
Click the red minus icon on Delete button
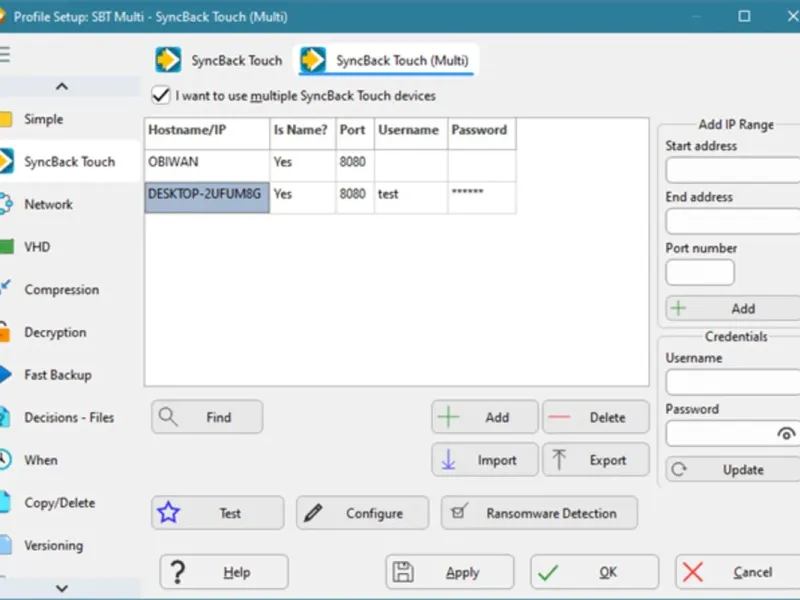pyautogui.click(x=559, y=417)
